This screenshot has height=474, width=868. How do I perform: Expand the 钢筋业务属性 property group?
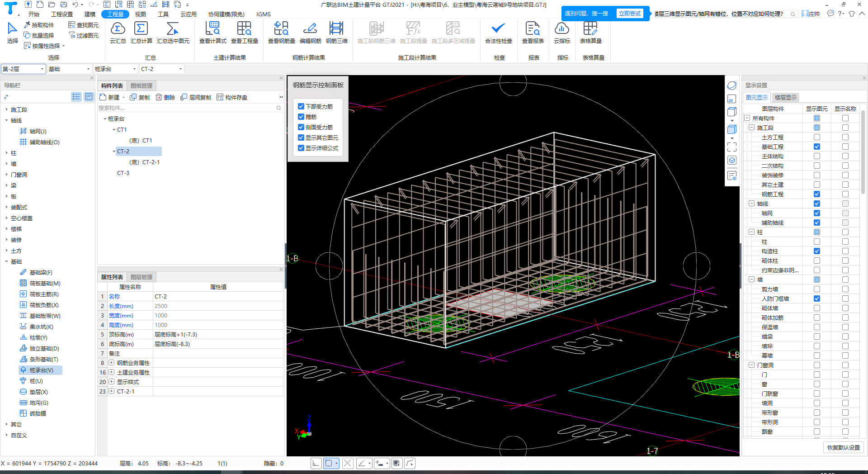click(x=111, y=363)
